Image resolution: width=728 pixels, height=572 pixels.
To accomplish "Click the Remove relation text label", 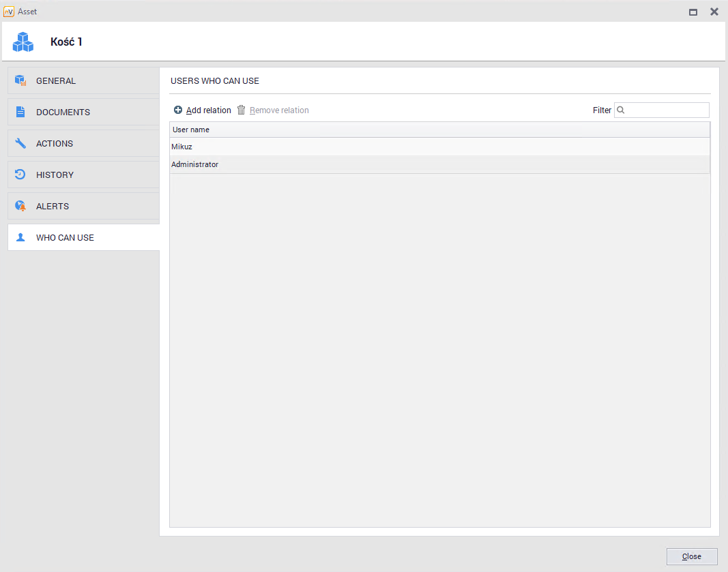I will click(279, 110).
